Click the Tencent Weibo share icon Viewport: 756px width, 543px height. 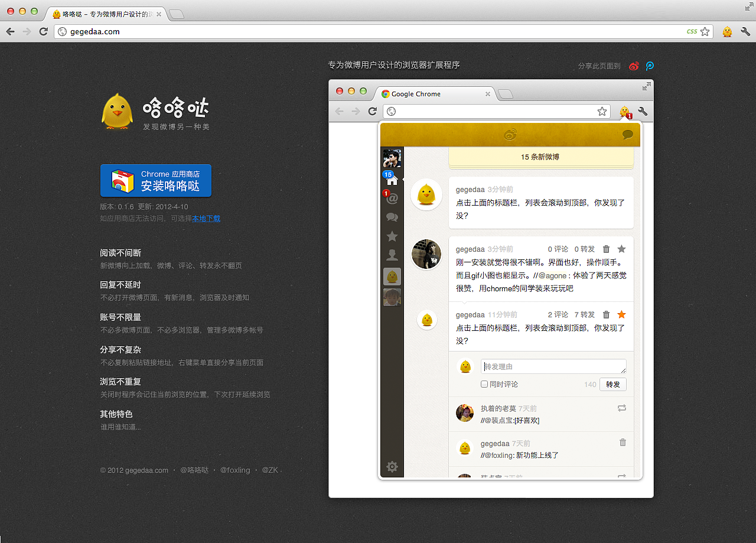(650, 66)
